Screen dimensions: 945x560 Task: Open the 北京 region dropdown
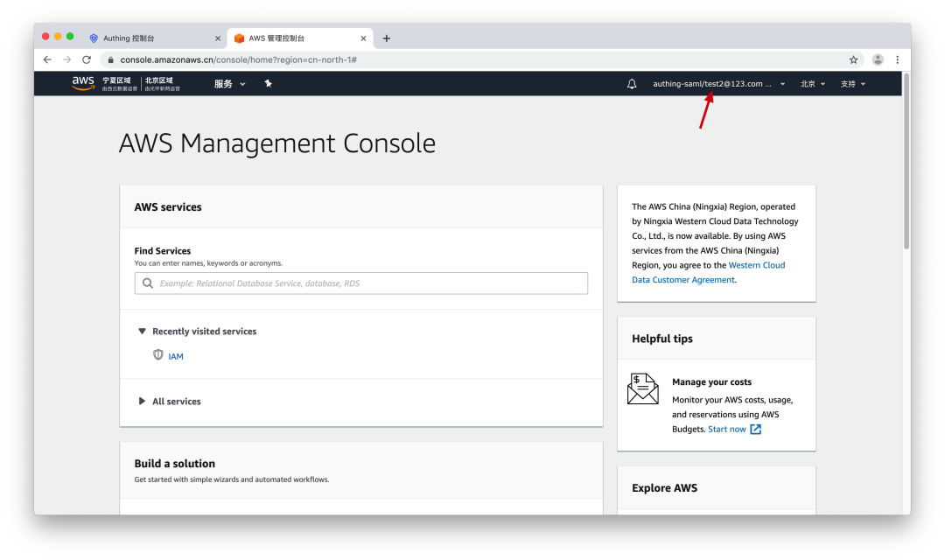click(x=812, y=84)
